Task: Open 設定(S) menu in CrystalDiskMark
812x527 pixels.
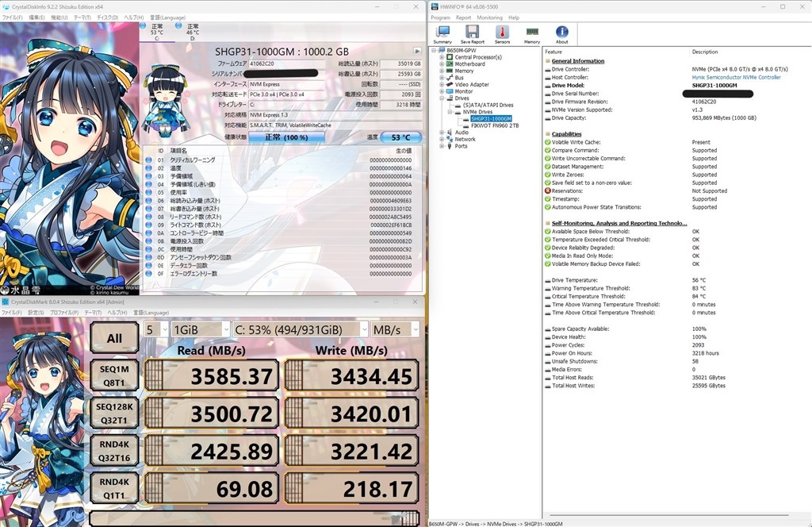Action: click(x=36, y=313)
